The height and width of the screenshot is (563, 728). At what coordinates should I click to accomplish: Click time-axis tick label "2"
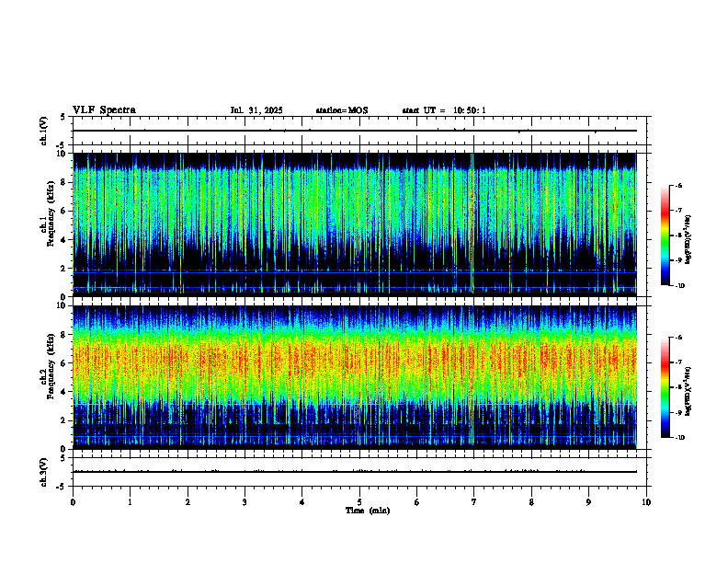tap(188, 502)
